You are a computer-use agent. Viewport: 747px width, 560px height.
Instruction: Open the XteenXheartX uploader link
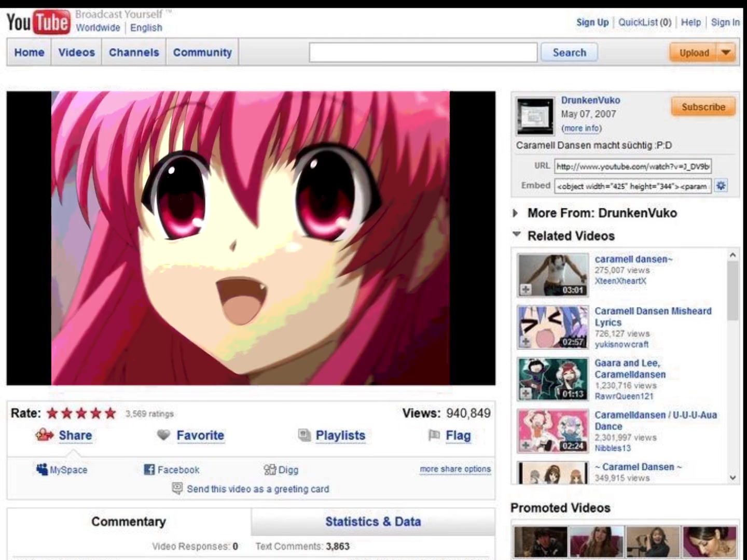click(620, 281)
